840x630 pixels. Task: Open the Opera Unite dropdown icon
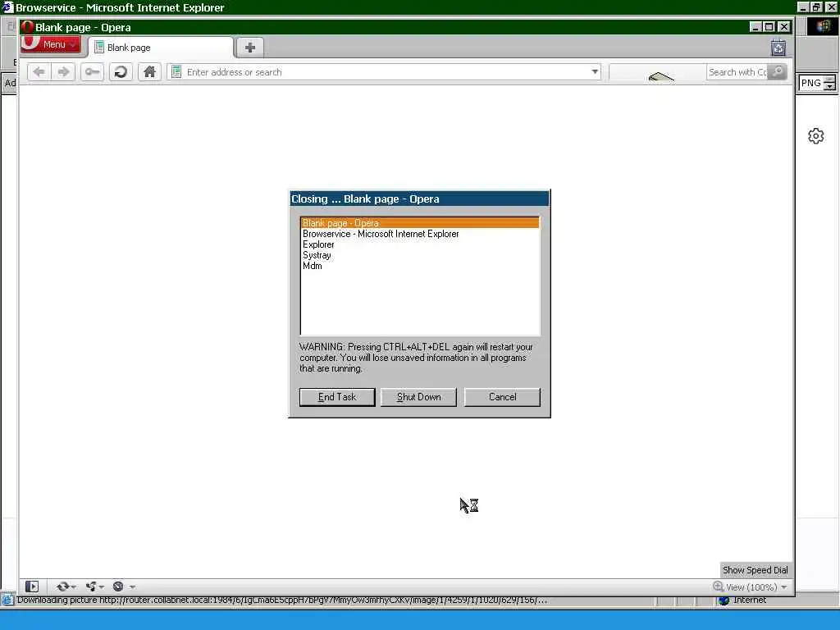(x=94, y=587)
